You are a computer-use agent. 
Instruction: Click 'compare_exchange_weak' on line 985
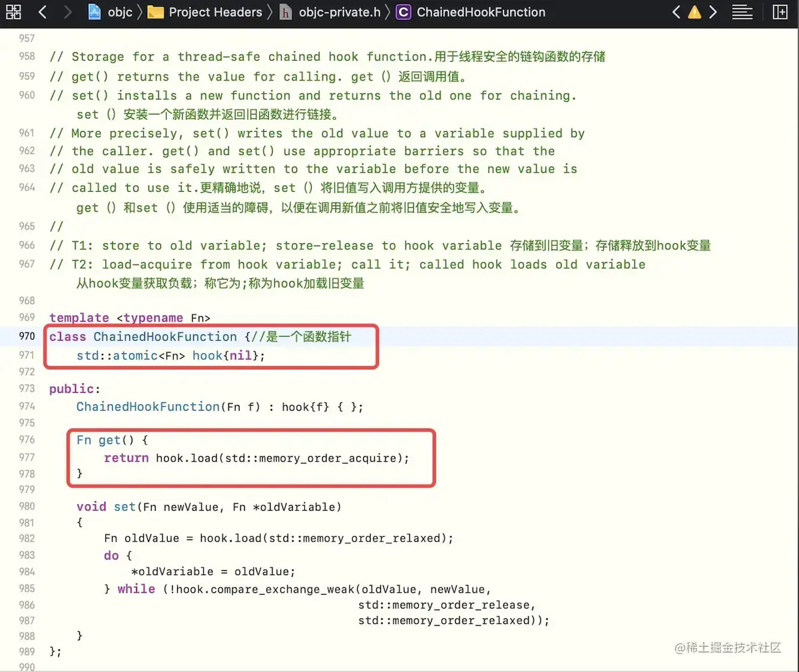coord(283,589)
